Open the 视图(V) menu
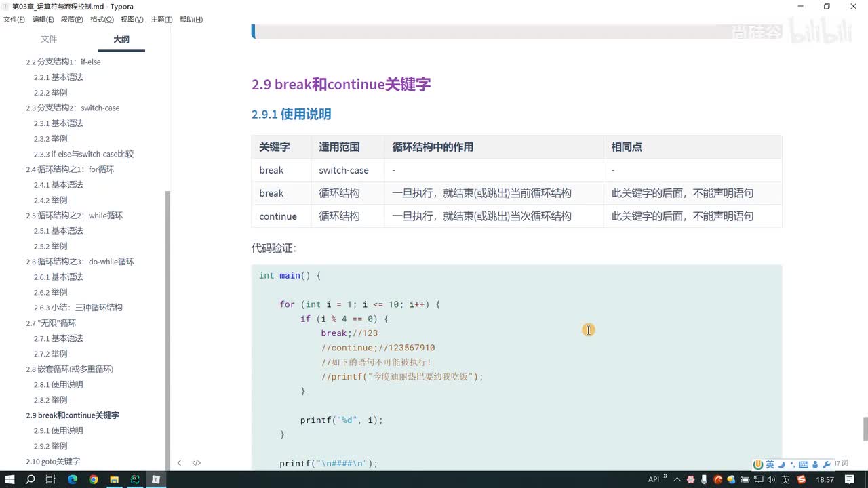Viewport: 868px width, 488px height. [x=132, y=20]
